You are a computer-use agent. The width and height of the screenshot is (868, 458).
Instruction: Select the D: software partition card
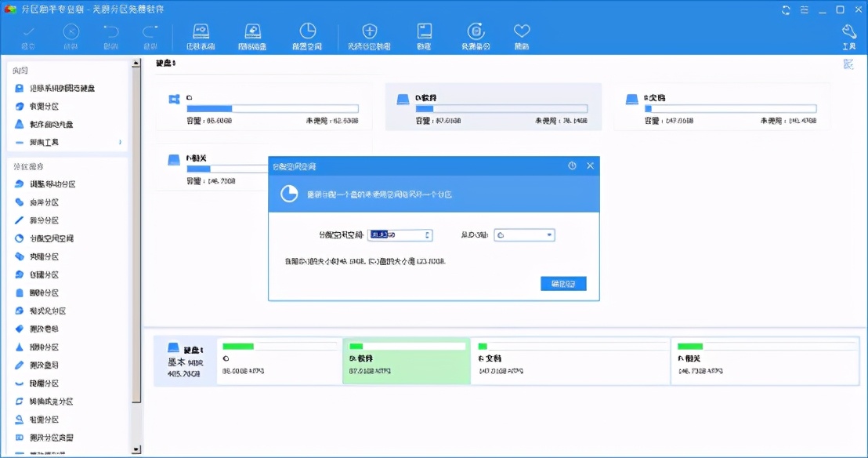coord(494,107)
